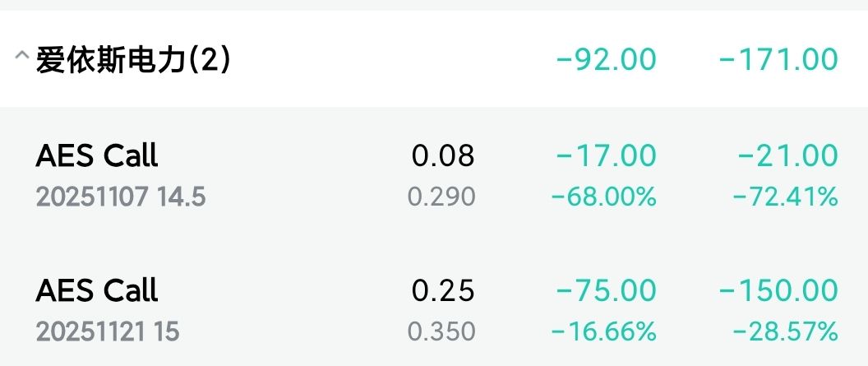
Task: Select option contract 20251121 15
Action: (108, 332)
